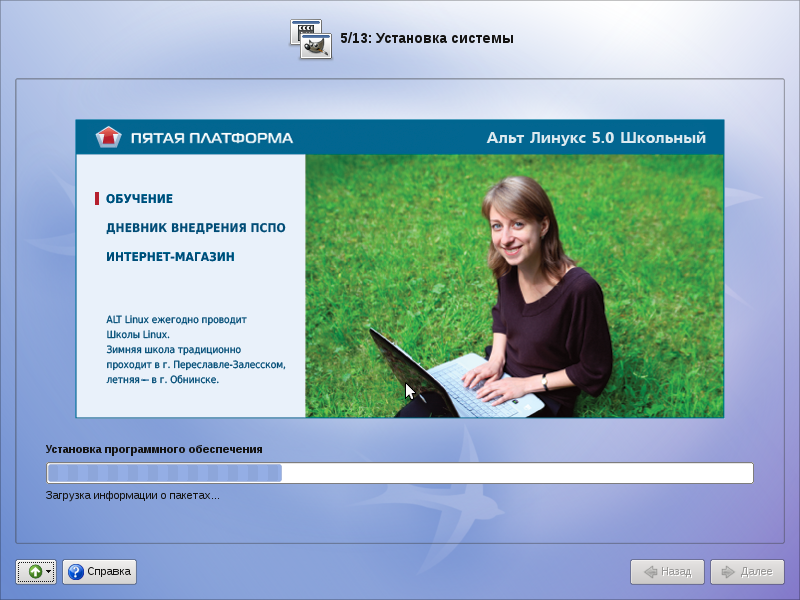The width and height of the screenshot is (800, 600).
Task: Click the ПЯТАЯ ПЛАТФОРМА banner text
Action: point(211,138)
